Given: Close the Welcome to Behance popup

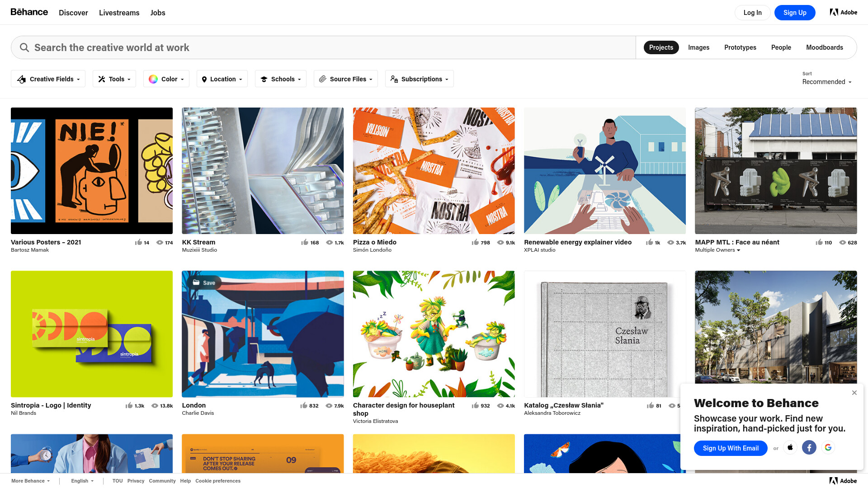Looking at the screenshot, I should 854,393.
